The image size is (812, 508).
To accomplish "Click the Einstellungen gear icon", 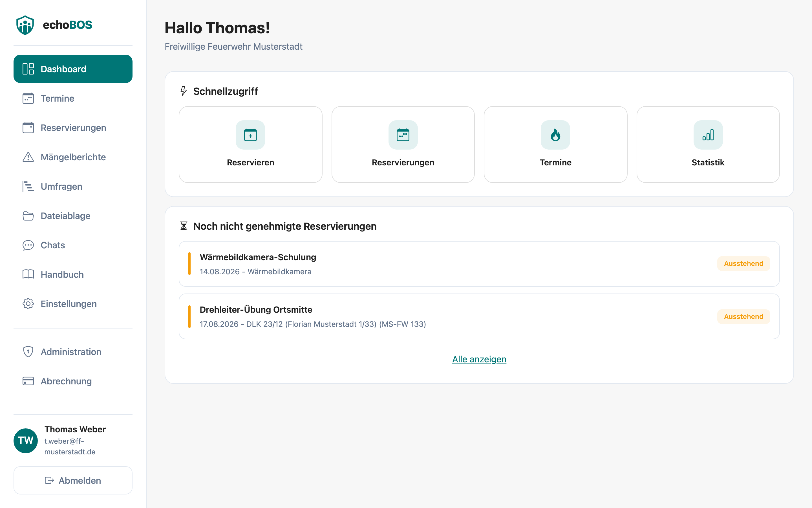I will pyautogui.click(x=28, y=304).
